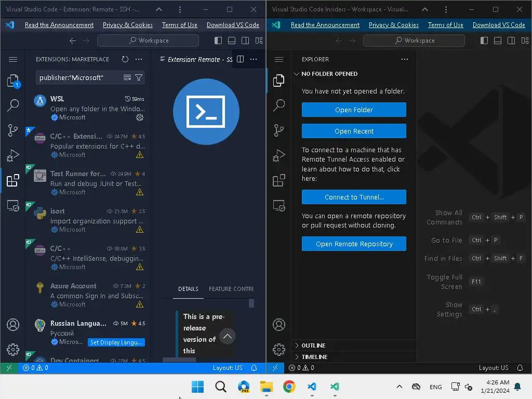The height and width of the screenshot is (399, 532).
Task: Click remote indicator in left window status bar
Action: [x=9, y=368]
